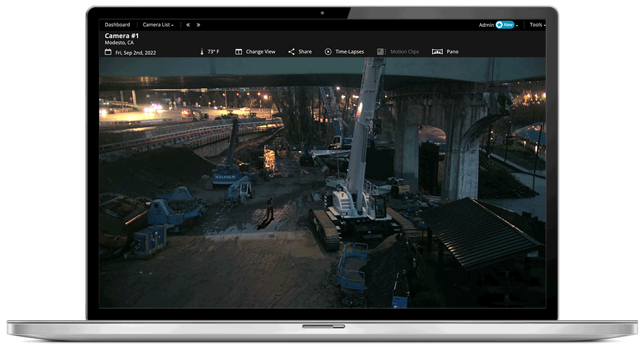Go to the Dashboard menu item

coord(118,24)
